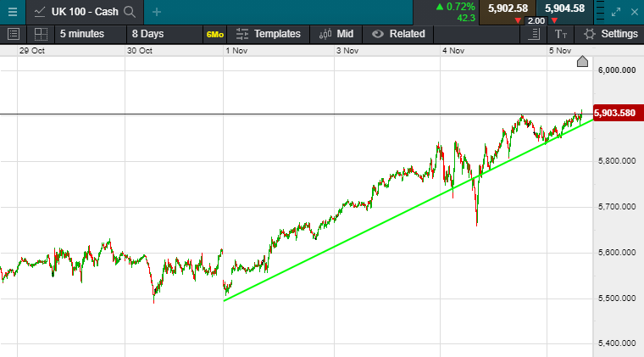
Task: Open chart Settings gear icon
Action: (590, 34)
